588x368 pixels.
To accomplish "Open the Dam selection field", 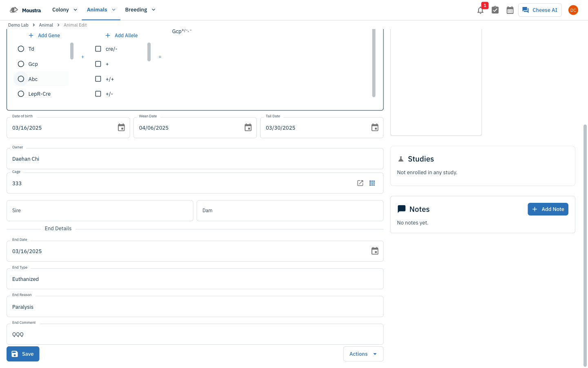I will tap(290, 211).
